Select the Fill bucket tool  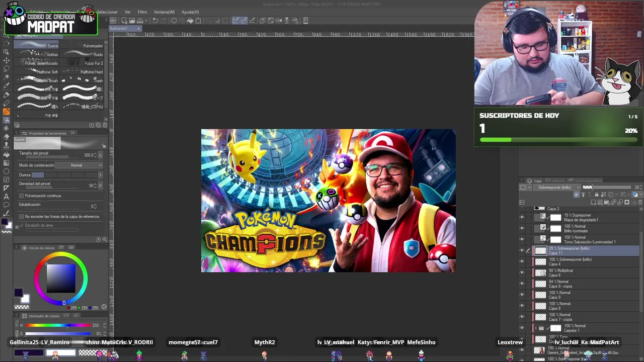(7, 154)
